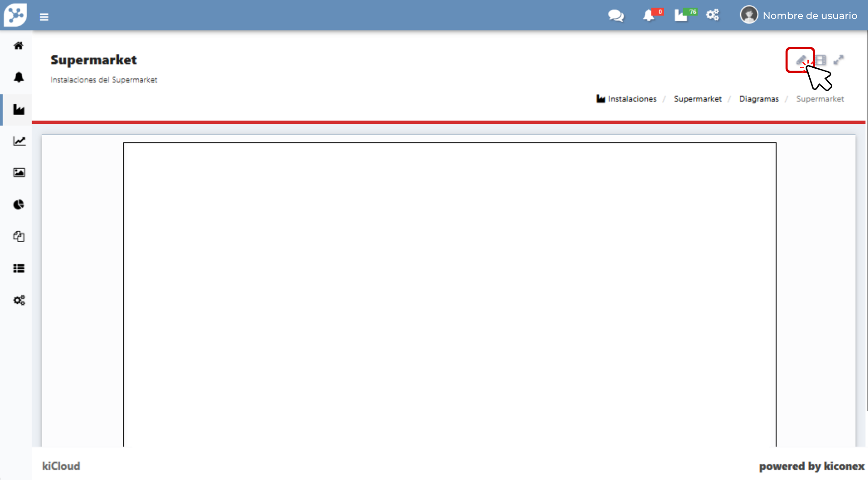Select the installations factory sidebar icon
Image resolution: width=868 pixels, height=488 pixels.
tap(19, 109)
